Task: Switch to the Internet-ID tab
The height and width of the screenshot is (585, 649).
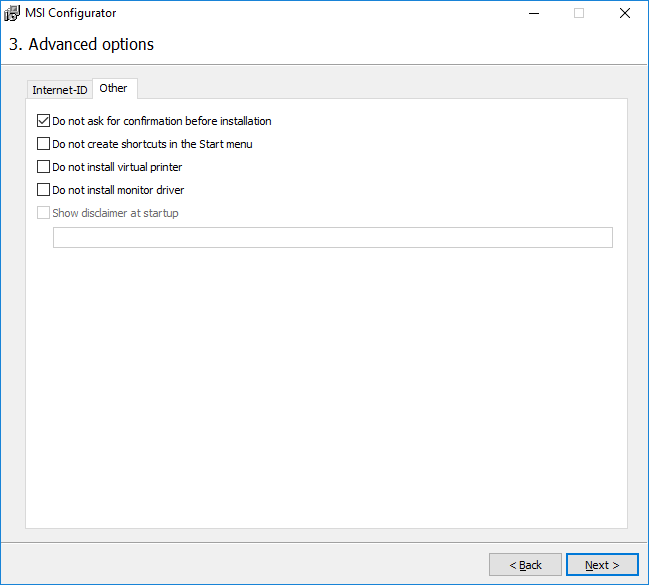Action: [x=60, y=90]
